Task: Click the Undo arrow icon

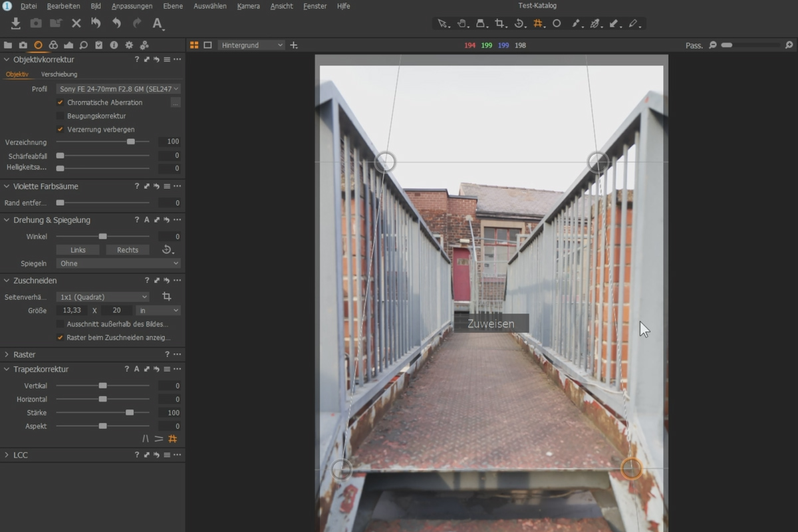Action: pos(116,23)
